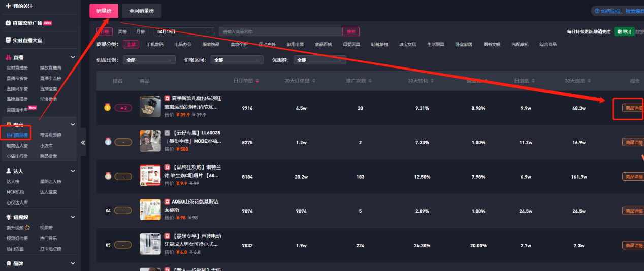The width and height of the screenshot is (644, 271).
Task: Click the help icon beside 如何定位、搜索爆款
Action: click(x=596, y=11)
